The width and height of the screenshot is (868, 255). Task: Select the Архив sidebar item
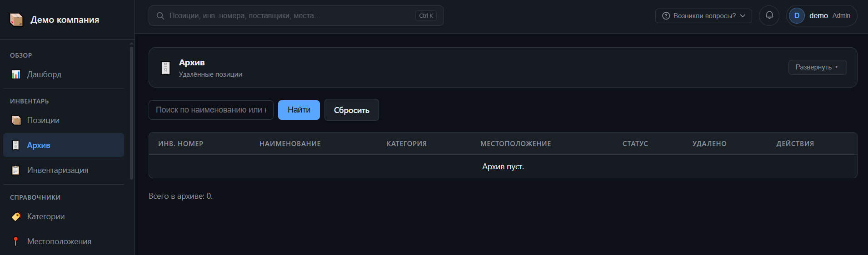pyautogui.click(x=64, y=145)
